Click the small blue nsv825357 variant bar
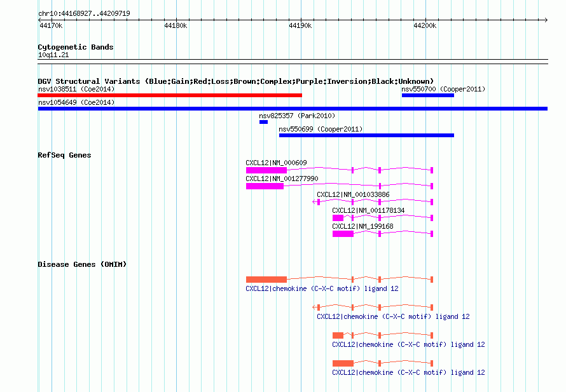 263,122
